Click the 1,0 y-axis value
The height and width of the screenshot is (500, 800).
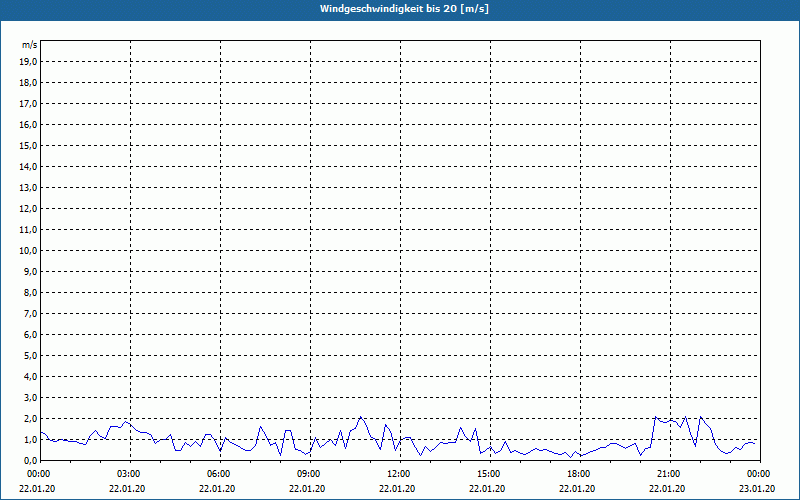click(30, 440)
